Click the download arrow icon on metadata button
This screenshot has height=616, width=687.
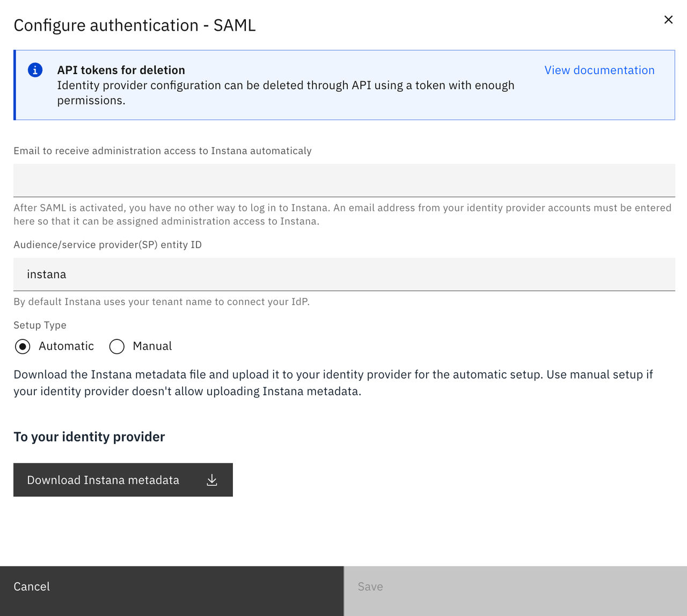pos(212,480)
